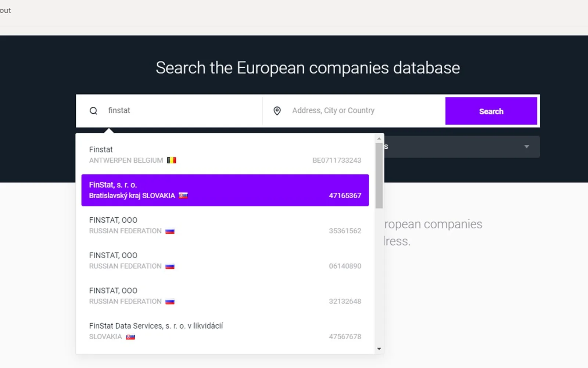588x368 pixels.
Task: Select the Finstat Antwerpen Belgium suggestion
Action: tap(225, 155)
